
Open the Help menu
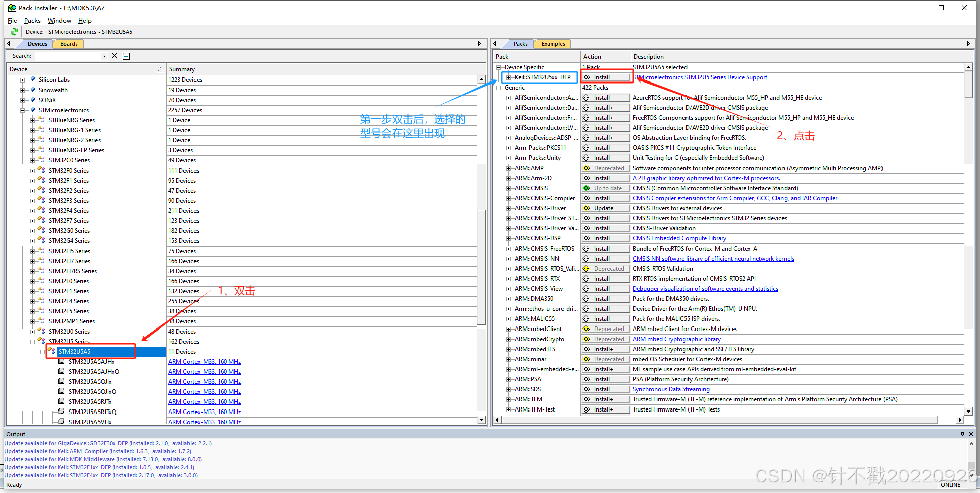(x=85, y=21)
